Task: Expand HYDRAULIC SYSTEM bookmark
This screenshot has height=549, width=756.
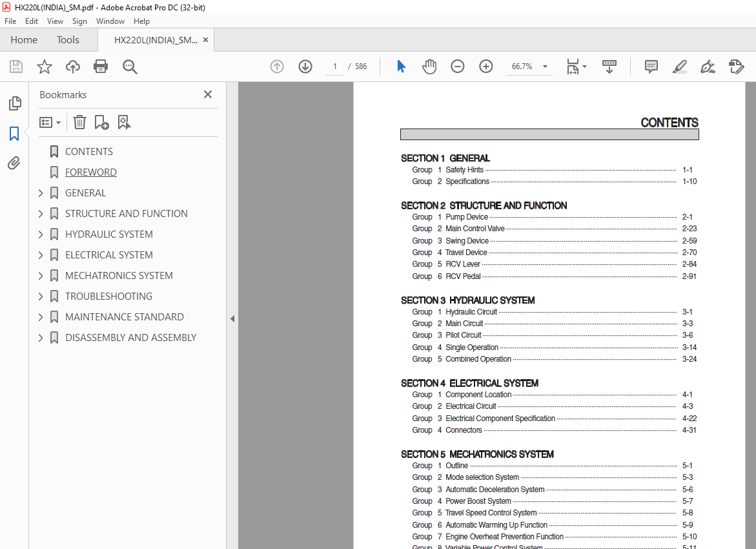Action: (41, 234)
